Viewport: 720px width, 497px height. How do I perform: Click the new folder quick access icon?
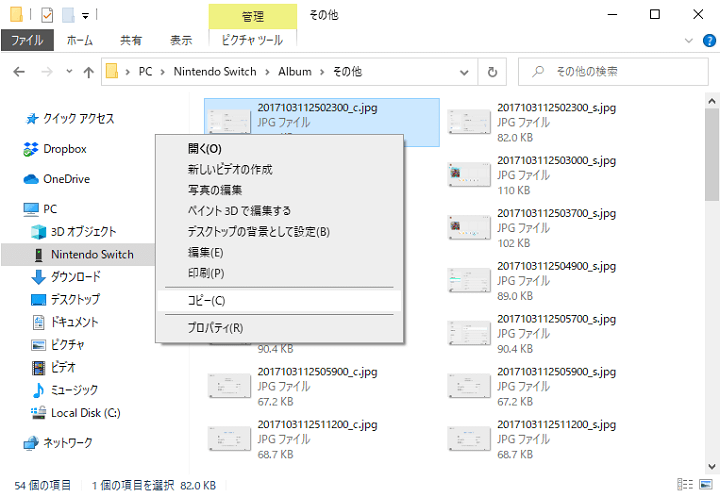point(68,15)
